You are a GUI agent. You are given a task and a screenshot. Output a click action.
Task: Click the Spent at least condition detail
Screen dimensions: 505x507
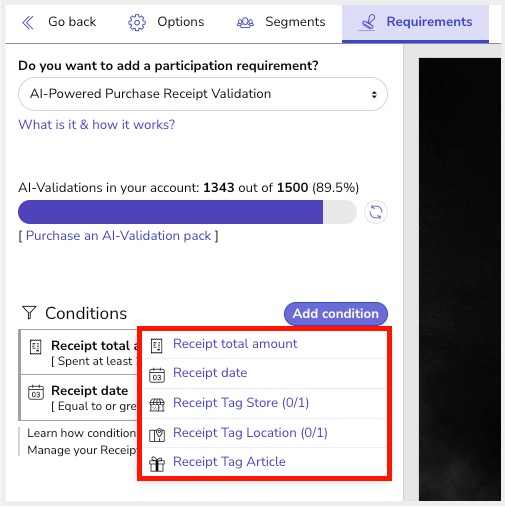[94, 361]
